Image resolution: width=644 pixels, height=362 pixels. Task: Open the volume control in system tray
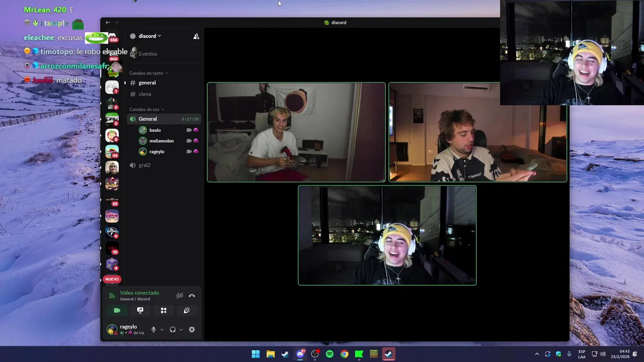tap(603, 354)
